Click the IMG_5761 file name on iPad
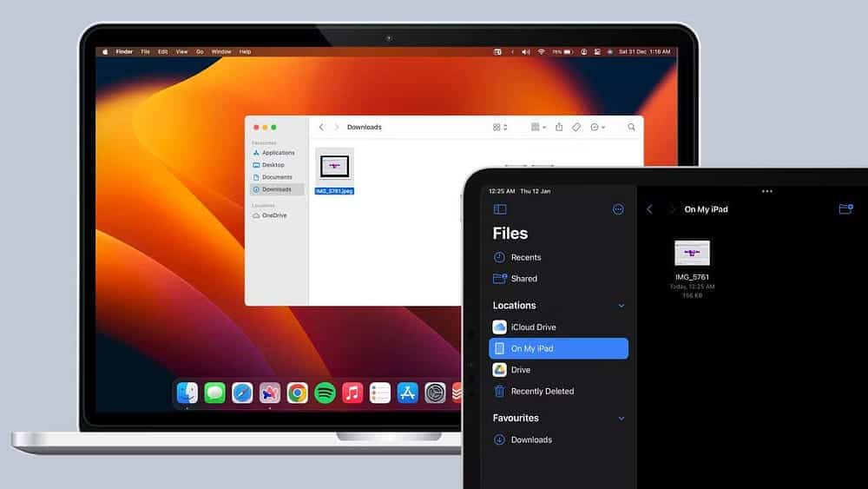 pyautogui.click(x=692, y=277)
